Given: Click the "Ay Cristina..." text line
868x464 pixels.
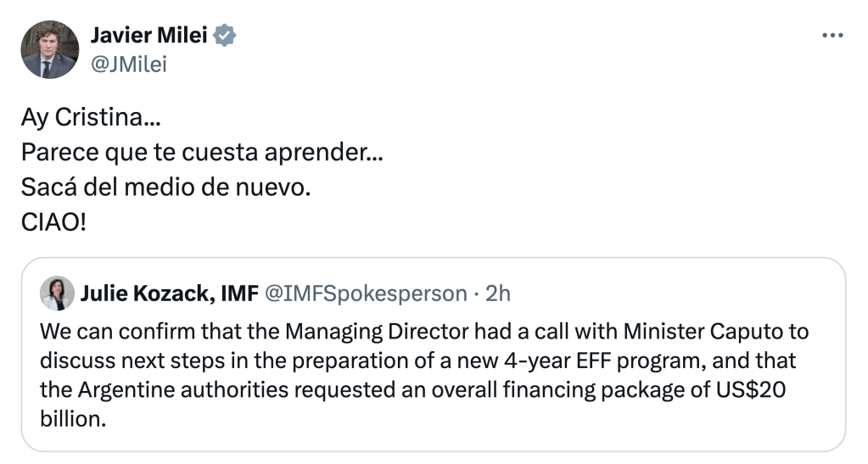Looking at the screenshot, I should [90, 117].
